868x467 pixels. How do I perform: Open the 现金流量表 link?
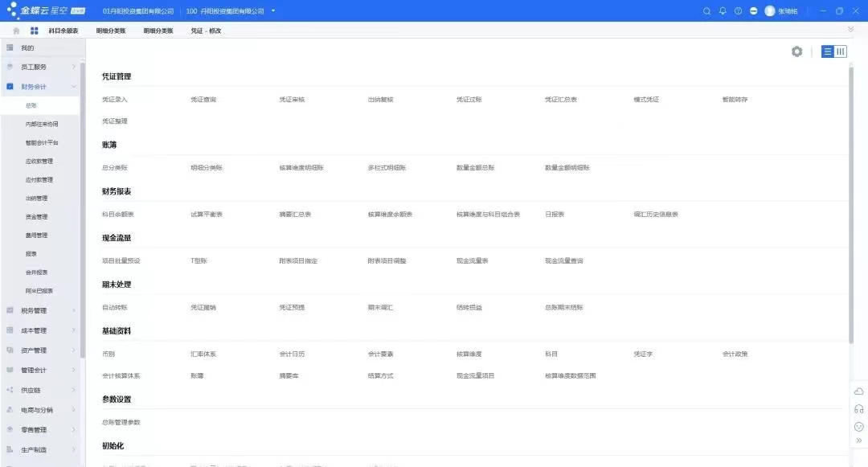pyautogui.click(x=472, y=261)
